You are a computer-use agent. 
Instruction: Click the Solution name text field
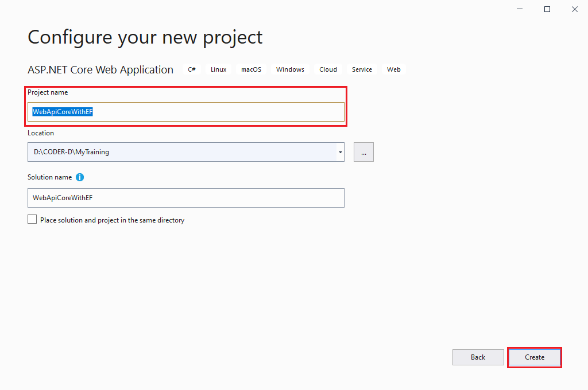[x=185, y=198]
